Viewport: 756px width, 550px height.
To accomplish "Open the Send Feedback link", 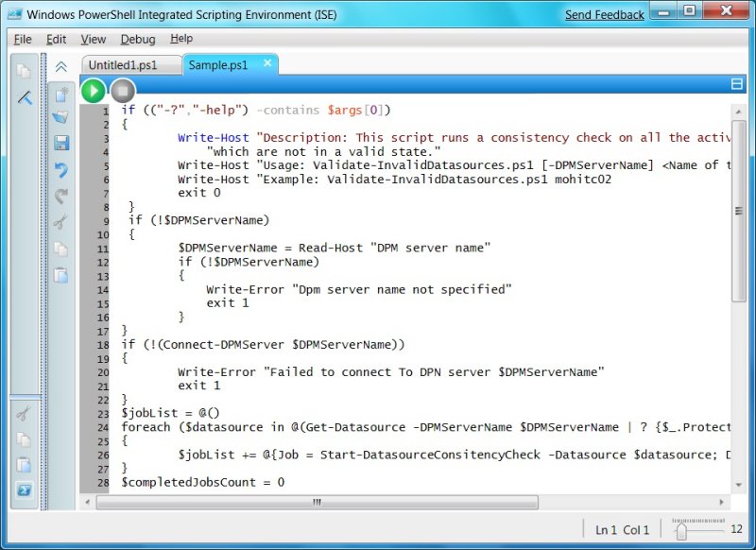I will [x=604, y=15].
